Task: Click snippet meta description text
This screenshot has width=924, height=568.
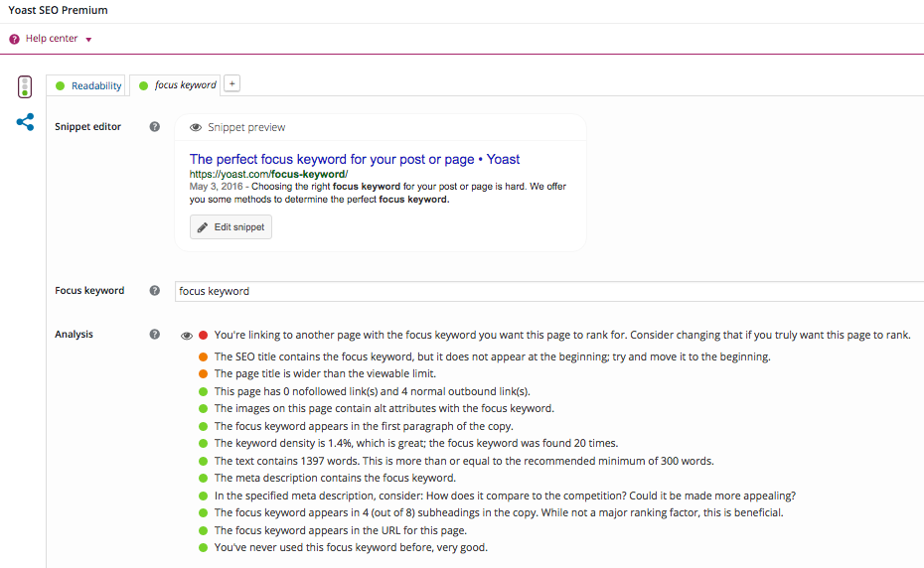Action: point(378,193)
